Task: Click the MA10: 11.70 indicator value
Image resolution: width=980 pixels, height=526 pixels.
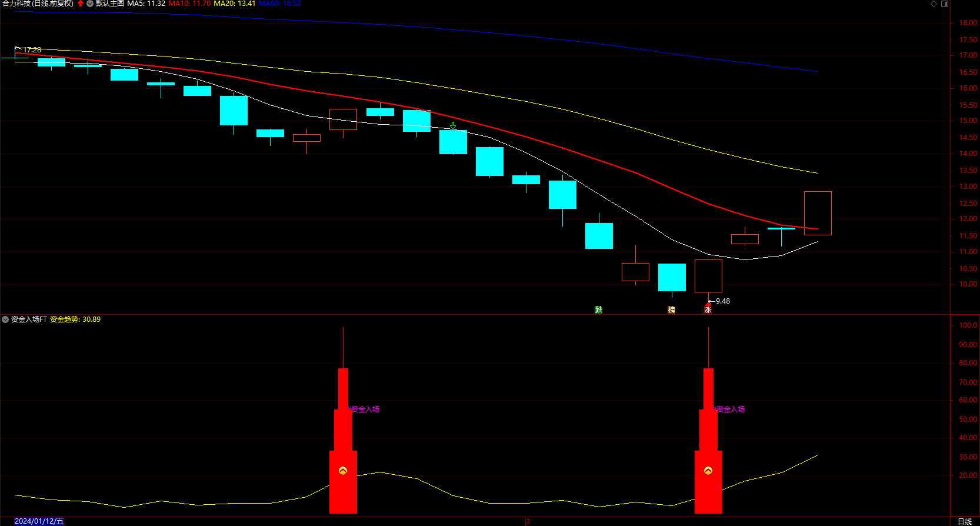Action: 189,4
